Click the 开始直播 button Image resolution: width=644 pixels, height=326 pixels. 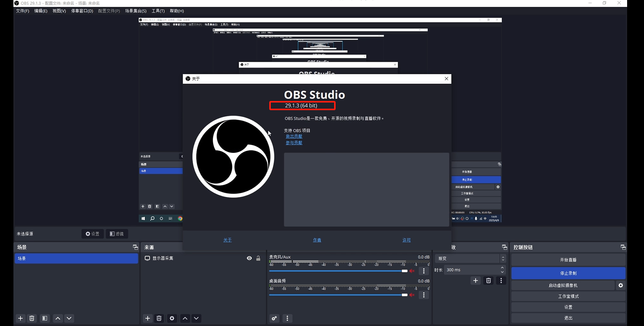[x=568, y=260]
